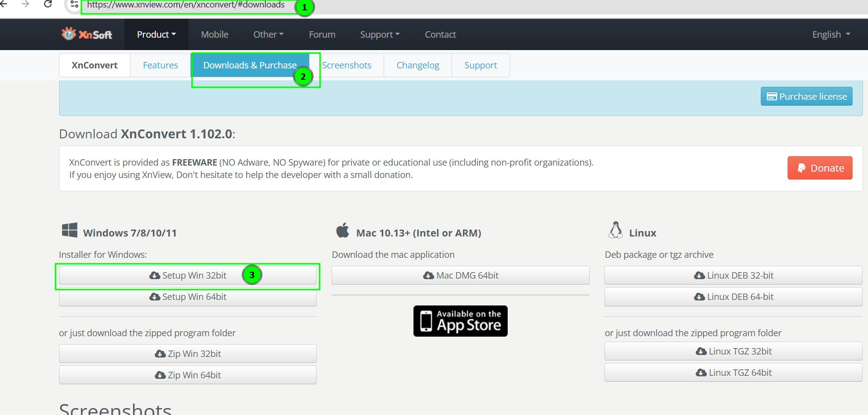
Task: Switch to the Screenshots tab
Action: tap(346, 65)
